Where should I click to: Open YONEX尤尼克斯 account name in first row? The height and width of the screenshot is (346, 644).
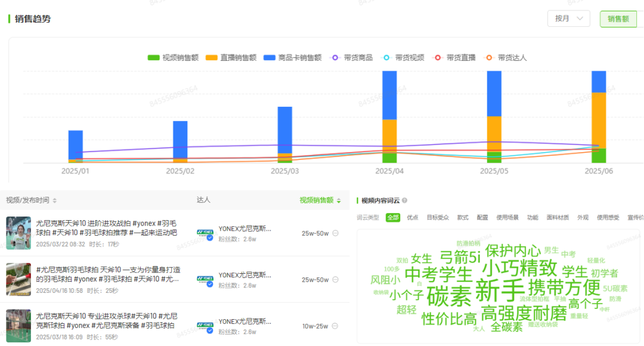tap(245, 229)
